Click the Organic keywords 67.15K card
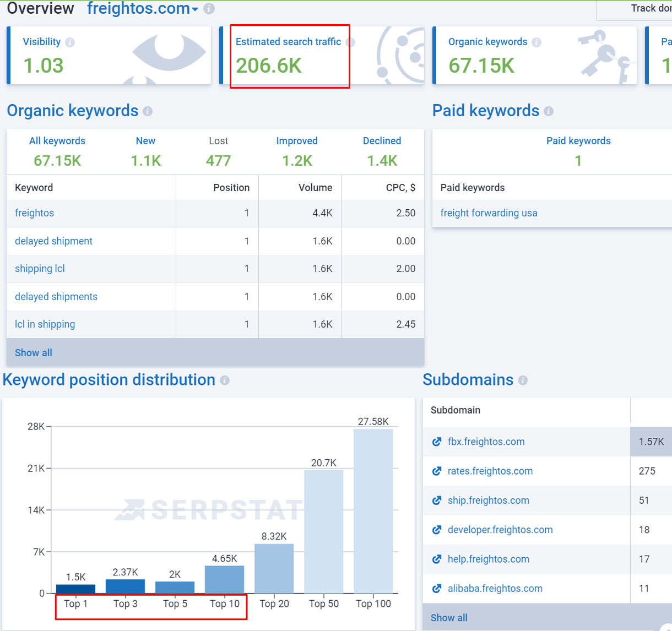This screenshot has height=631, width=672. (534, 56)
